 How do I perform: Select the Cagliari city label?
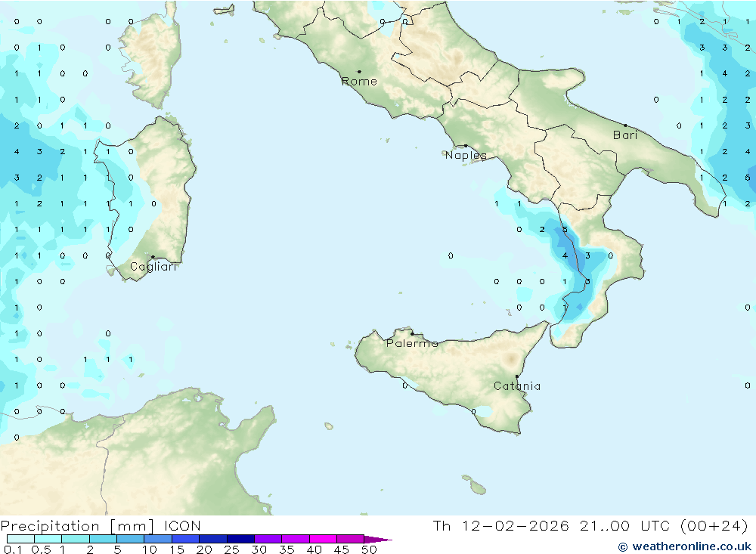click(x=153, y=267)
